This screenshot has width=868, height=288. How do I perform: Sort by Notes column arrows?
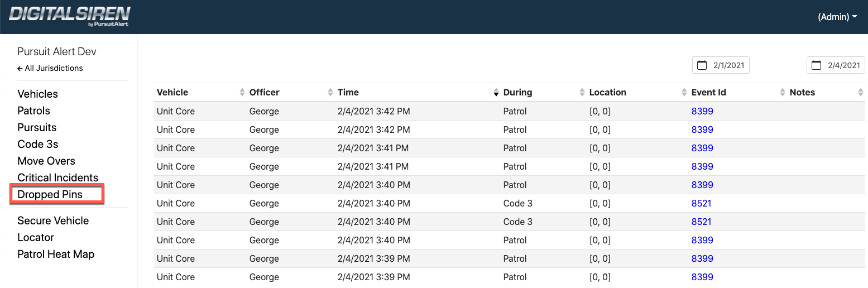point(861,92)
